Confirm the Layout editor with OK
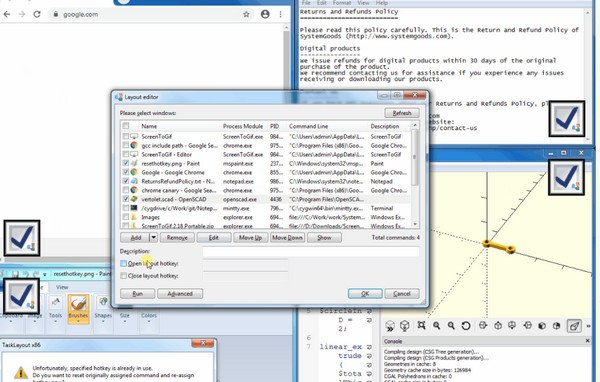 point(365,294)
